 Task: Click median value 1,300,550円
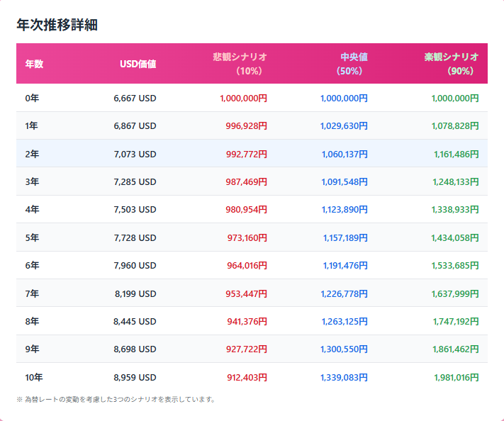[344, 349]
